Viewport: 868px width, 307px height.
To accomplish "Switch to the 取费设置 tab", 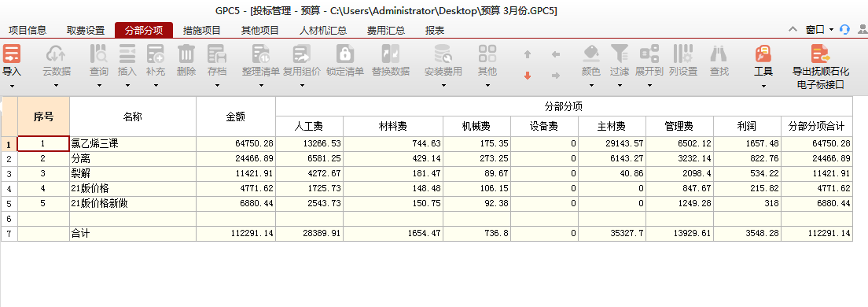I will (x=86, y=31).
